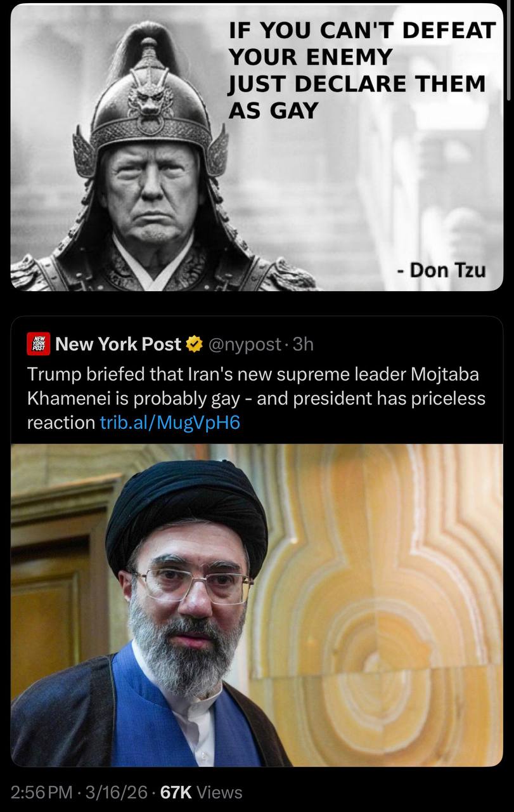Click the 2:56 PM post time
Image resolution: width=514 pixels, height=812 pixels.
coord(42,792)
